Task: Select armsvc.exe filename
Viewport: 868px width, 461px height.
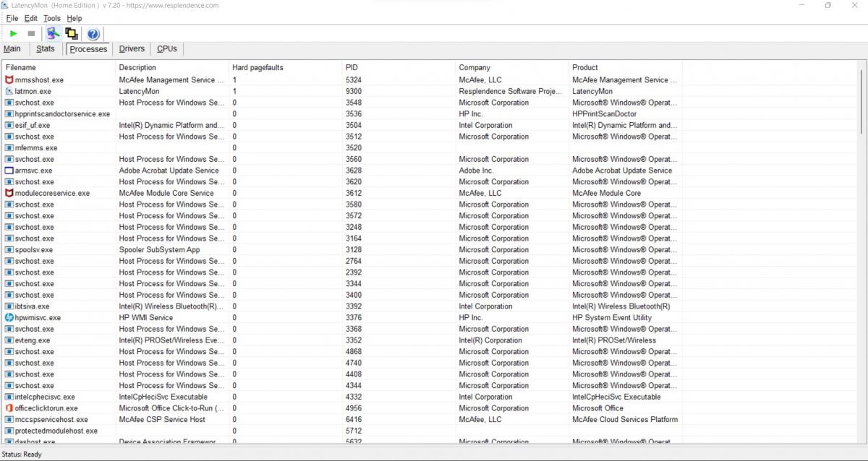Action: 33,171
